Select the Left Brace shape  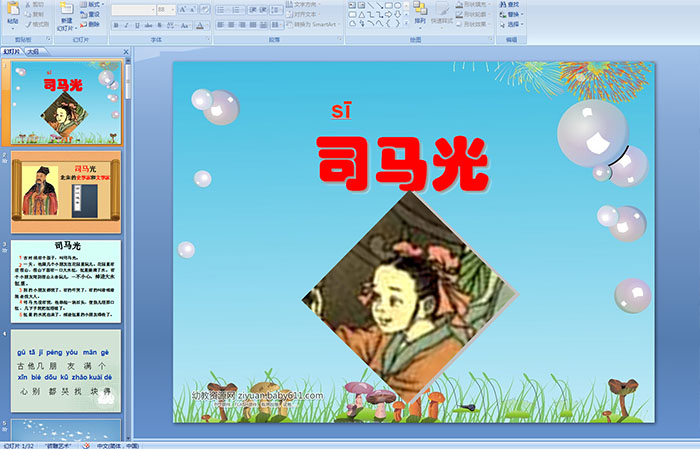pos(388,23)
